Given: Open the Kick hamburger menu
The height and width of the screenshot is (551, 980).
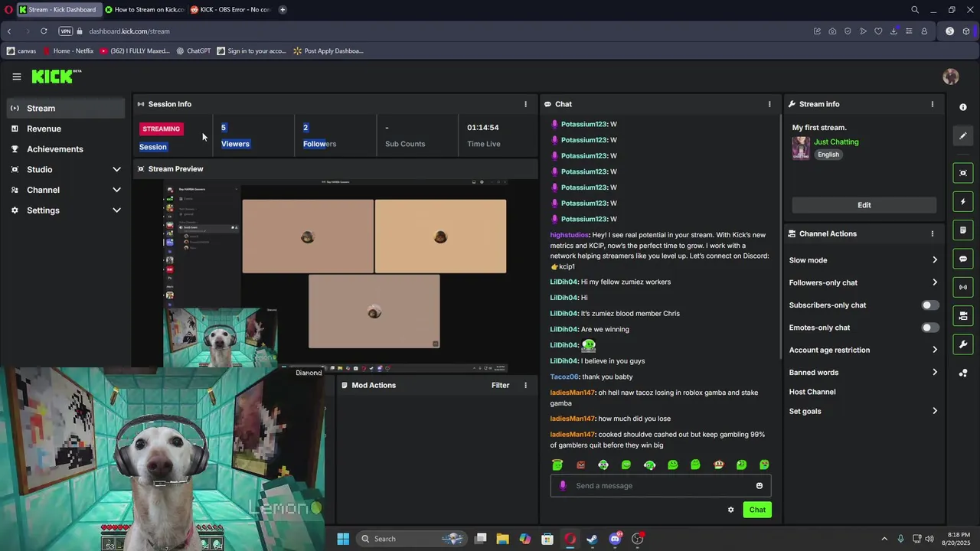Looking at the screenshot, I should click(x=16, y=77).
